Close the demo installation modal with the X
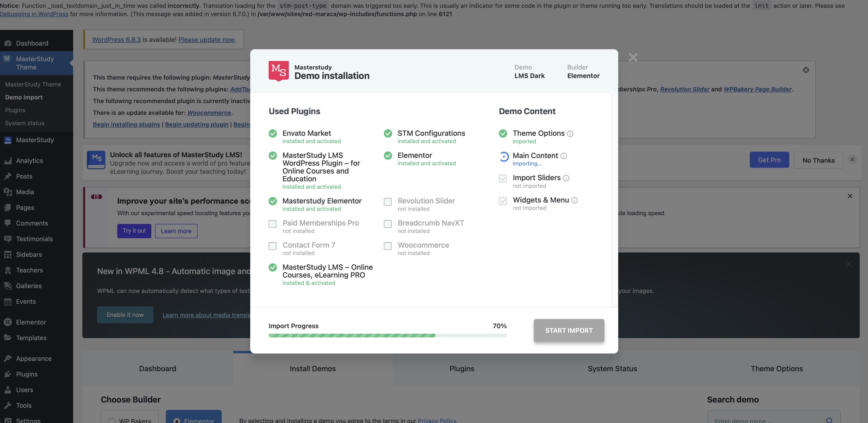 tap(633, 57)
